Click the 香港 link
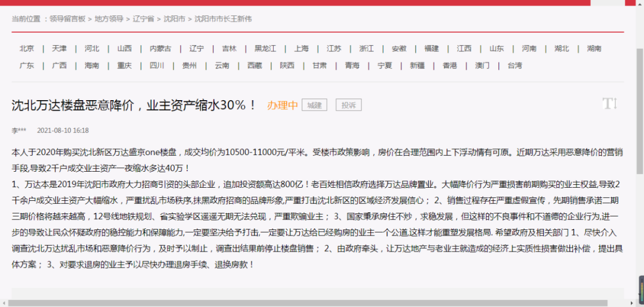Image resolution: width=644 pixels, height=307 pixels. pyautogui.click(x=450, y=65)
